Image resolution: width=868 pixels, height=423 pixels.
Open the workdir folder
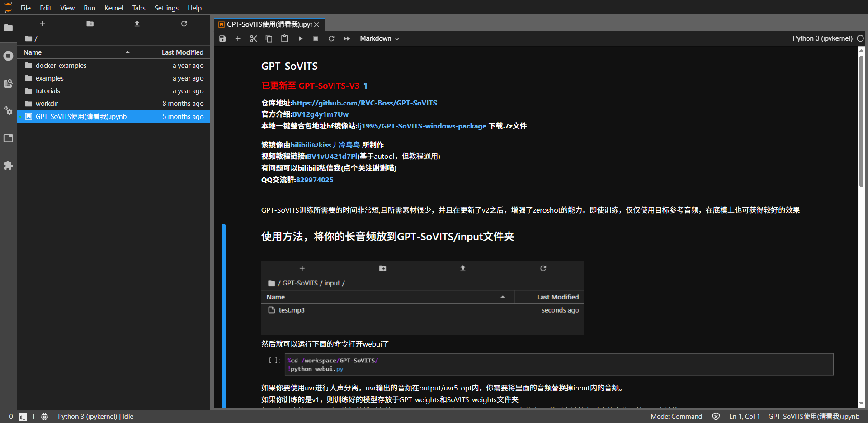(113, 104)
